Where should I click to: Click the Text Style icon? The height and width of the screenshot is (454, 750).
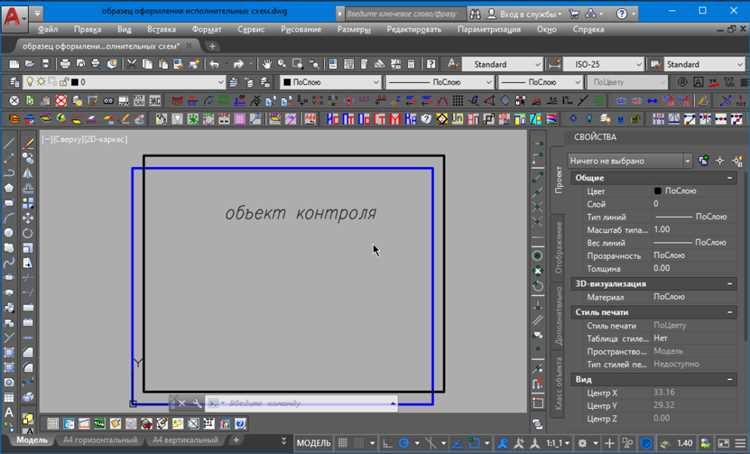[x=452, y=64]
